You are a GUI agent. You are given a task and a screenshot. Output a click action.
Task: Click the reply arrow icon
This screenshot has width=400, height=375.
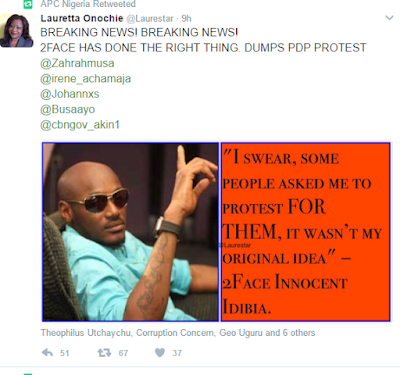47,353
